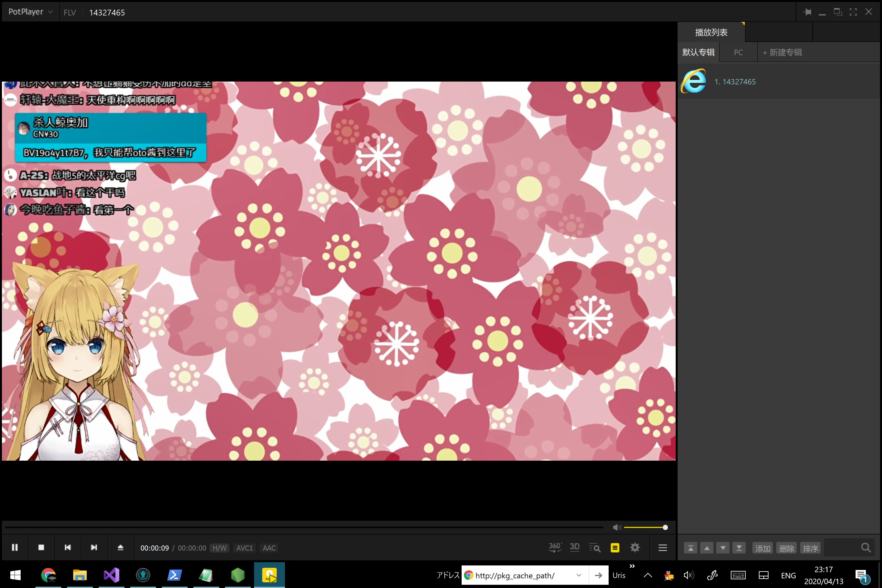Viewport: 882px width, 588px height.
Task: Pin the player window on top
Action: coord(807,12)
